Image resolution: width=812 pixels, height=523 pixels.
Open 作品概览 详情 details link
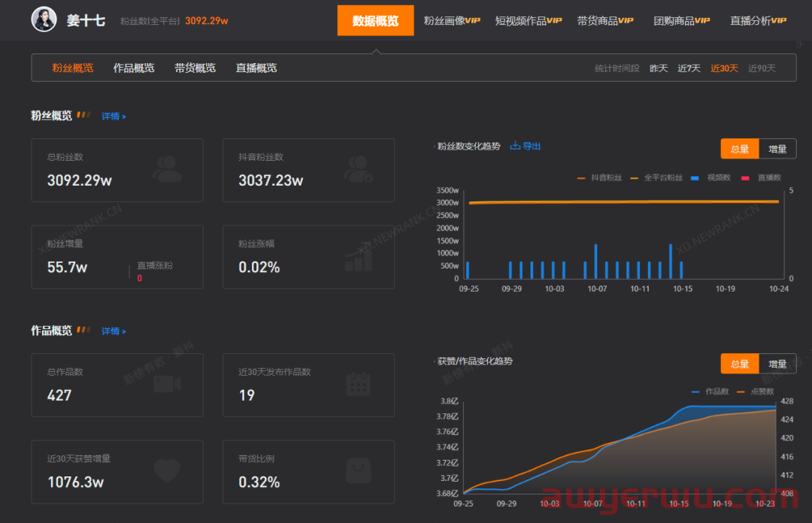[x=114, y=331]
